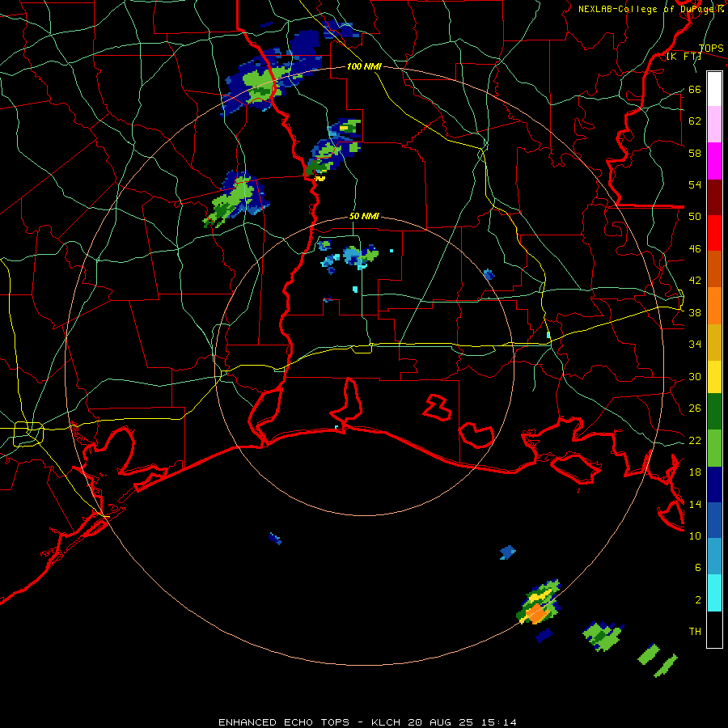Click the 'TOPS' legend heading
728x728 pixels.
(x=711, y=48)
